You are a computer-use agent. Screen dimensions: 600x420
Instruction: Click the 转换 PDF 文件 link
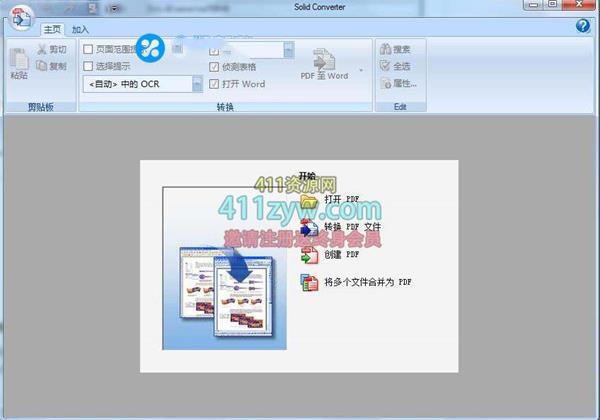tap(352, 227)
